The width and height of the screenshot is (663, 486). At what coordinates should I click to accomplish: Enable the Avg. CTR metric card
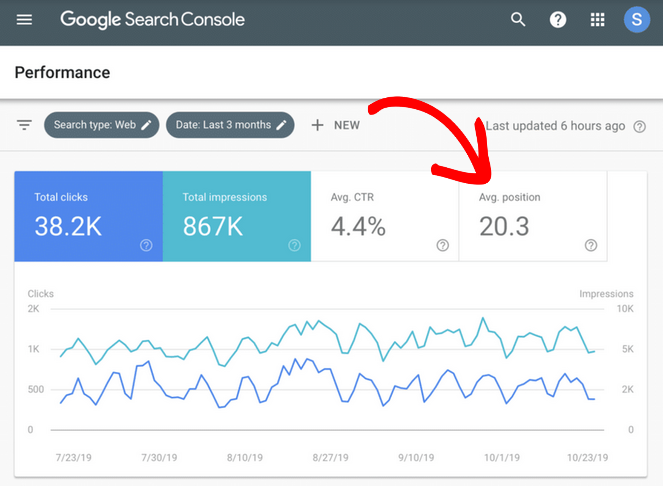coord(384,215)
